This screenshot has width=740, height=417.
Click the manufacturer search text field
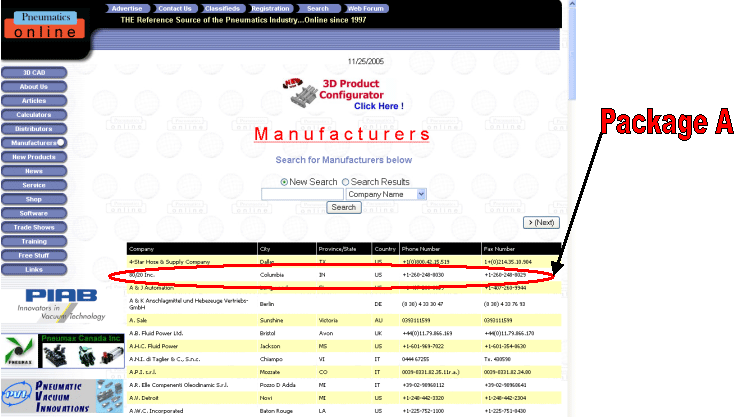302,194
